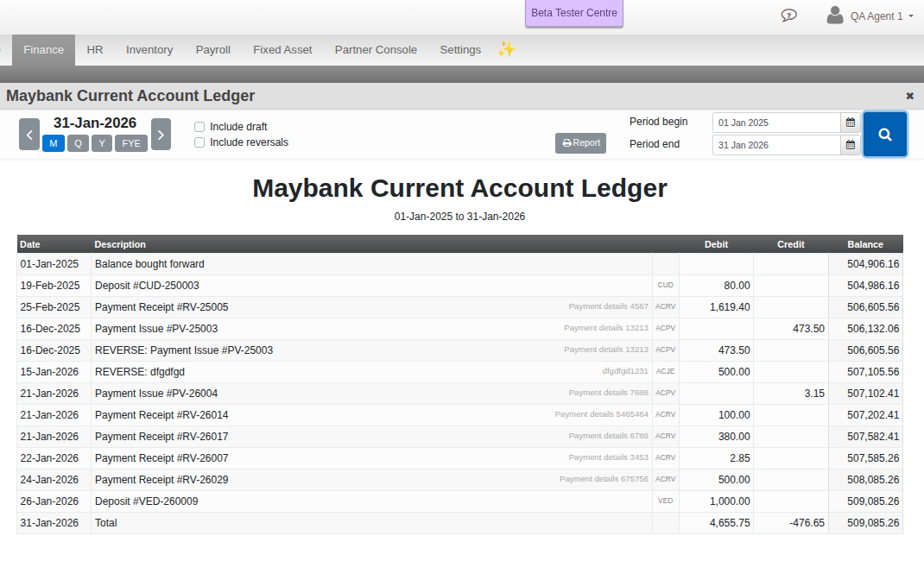Select the Y yearly period toggle
924x561 pixels.
(x=102, y=143)
